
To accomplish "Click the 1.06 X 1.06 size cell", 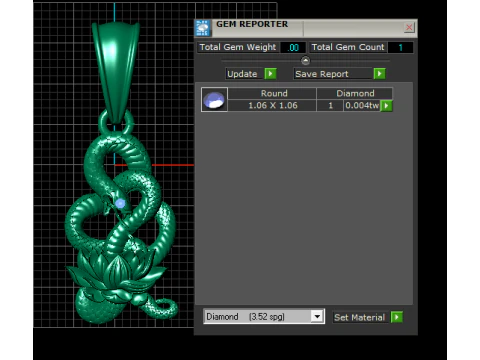I will [272, 106].
